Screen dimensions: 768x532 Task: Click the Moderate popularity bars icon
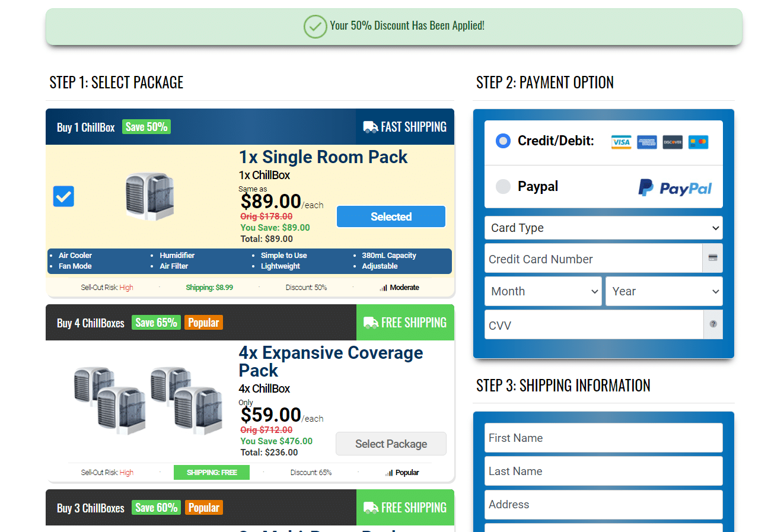tap(384, 288)
